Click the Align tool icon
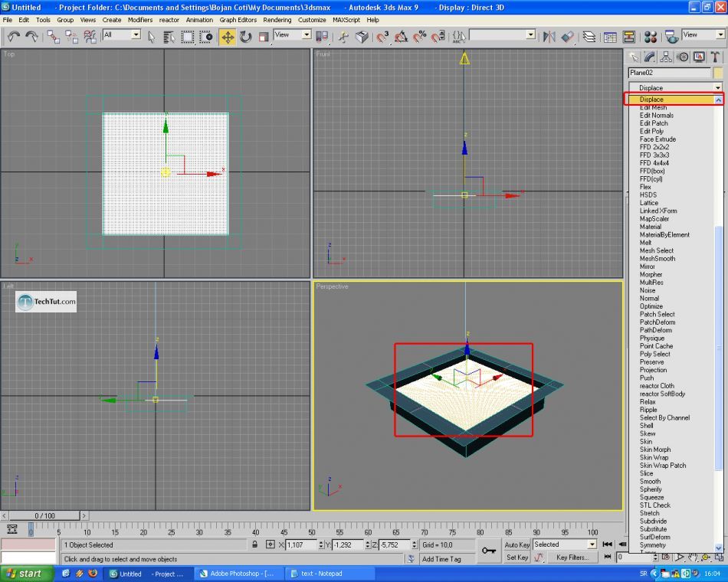 tap(567, 37)
